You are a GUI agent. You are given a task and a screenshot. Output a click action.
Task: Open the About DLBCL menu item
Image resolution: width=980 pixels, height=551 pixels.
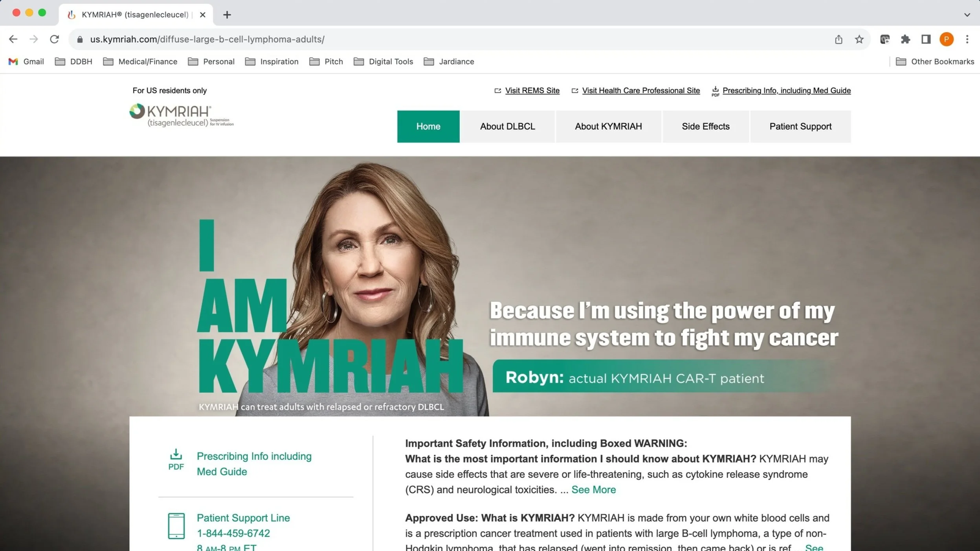[507, 127]
